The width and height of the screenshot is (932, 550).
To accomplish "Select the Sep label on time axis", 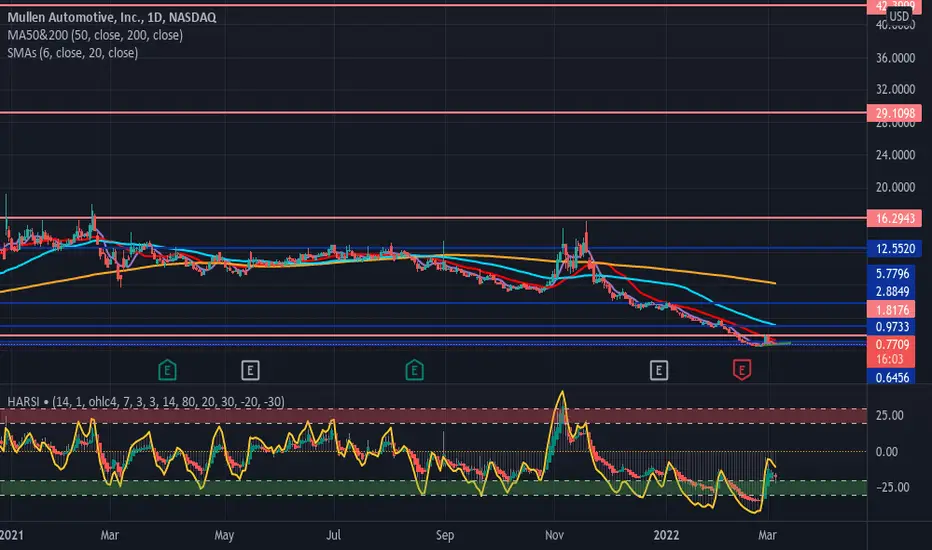I will [445, 535].
